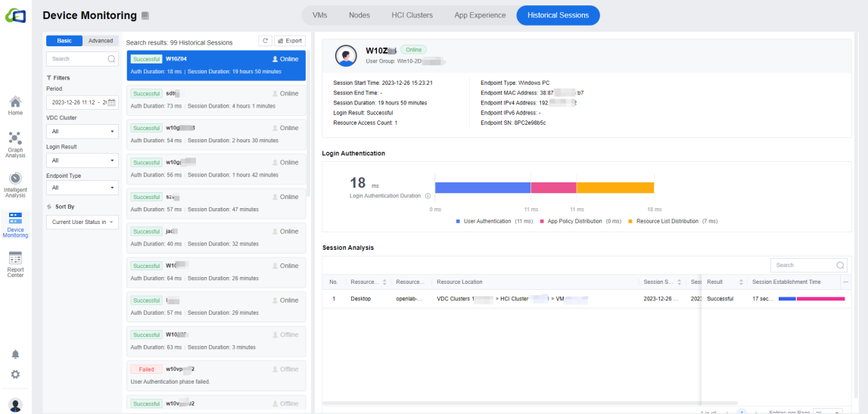Image resolution: width=868 pixels, height=414 pixels.
Task: Open the Endpoint Type dropdown
Action: tap(82, 188)
